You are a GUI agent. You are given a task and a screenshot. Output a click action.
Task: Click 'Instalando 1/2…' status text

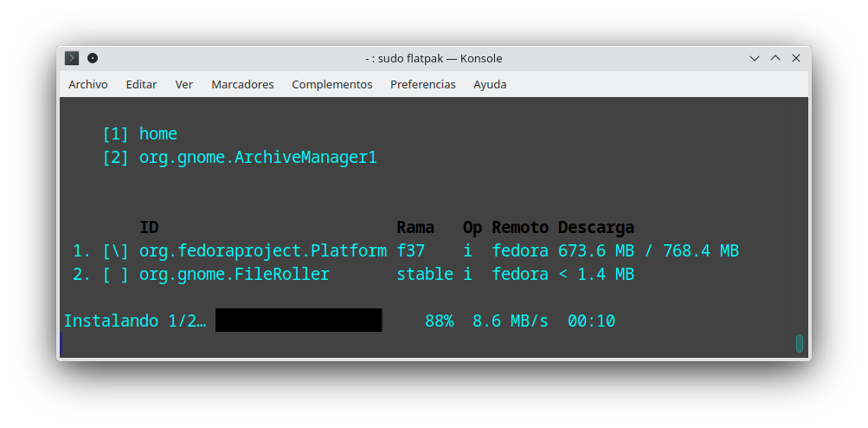pyautogui.click(x=134, y=321)
